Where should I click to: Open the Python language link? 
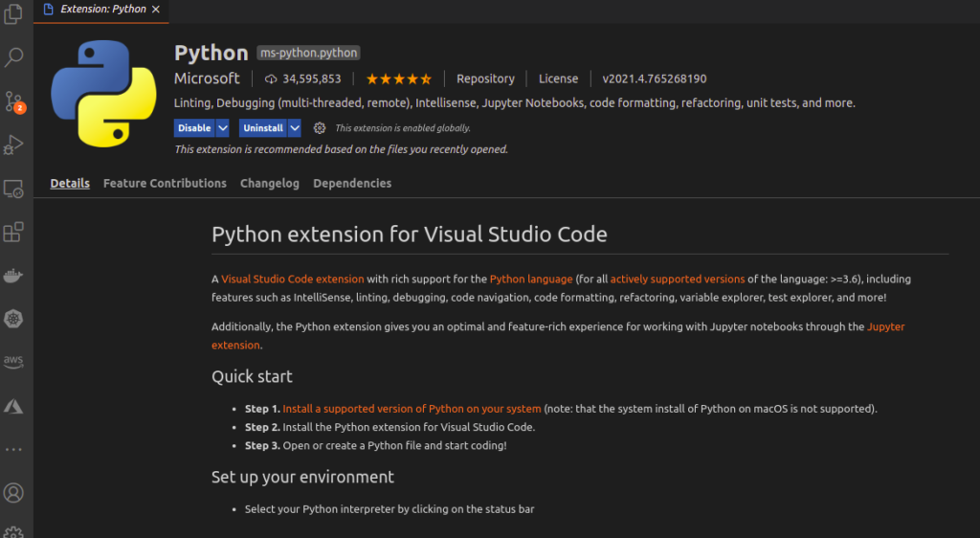531,280
